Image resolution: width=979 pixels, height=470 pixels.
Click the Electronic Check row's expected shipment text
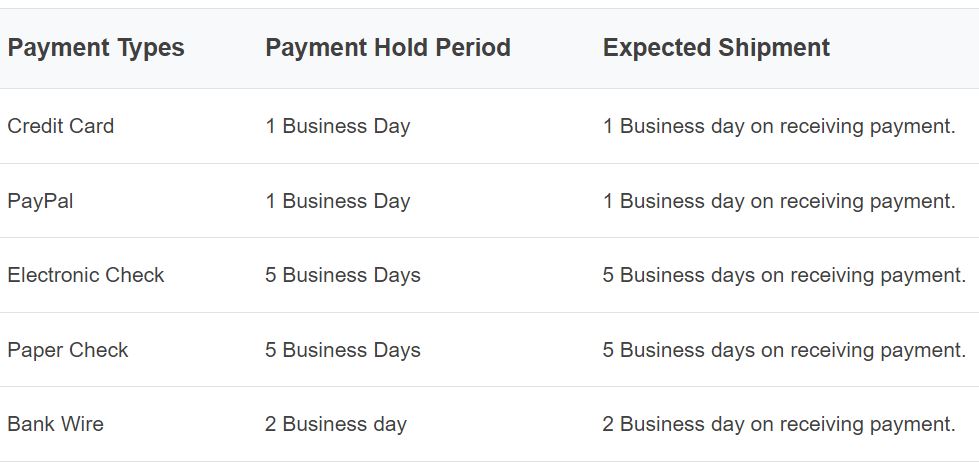(x=784, y=275)
